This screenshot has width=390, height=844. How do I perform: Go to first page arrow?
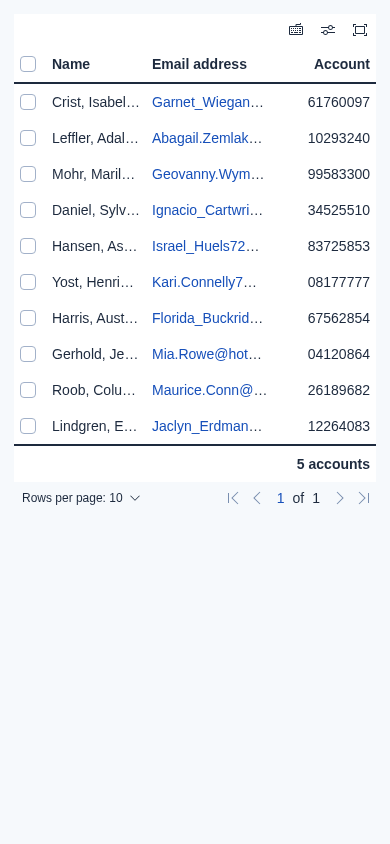pos(233,498)
